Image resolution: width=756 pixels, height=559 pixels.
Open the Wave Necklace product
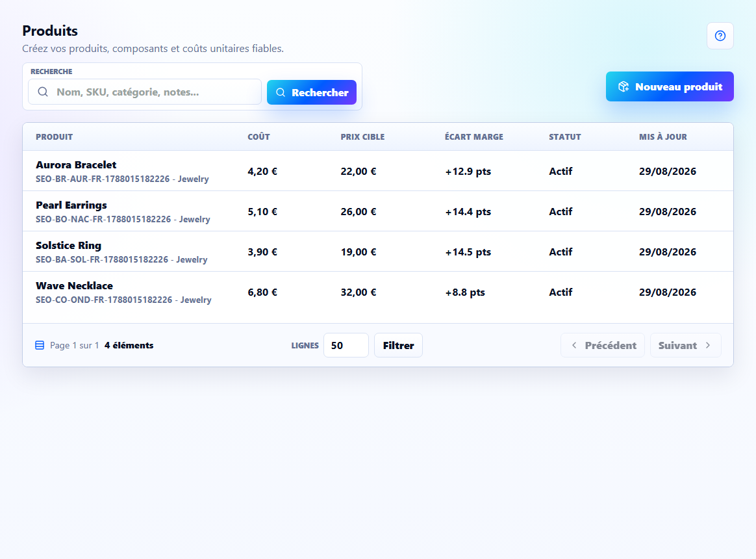tap(74, 286)
